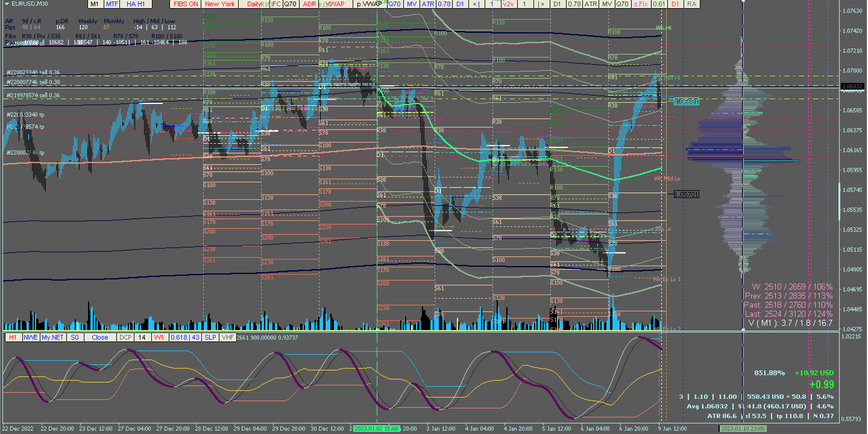Toggle the FIBS ON button
The width and height of the screenshot is (868, 434).
tap(185, 4)
